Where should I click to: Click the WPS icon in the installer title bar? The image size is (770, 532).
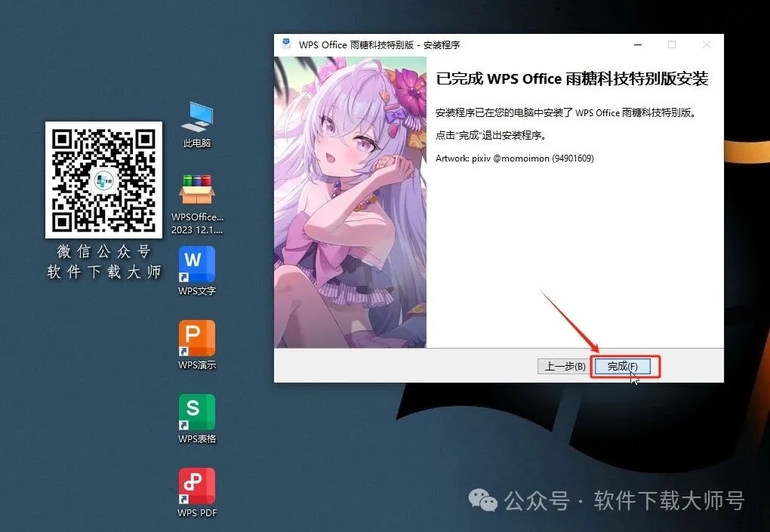pos(285,45)
